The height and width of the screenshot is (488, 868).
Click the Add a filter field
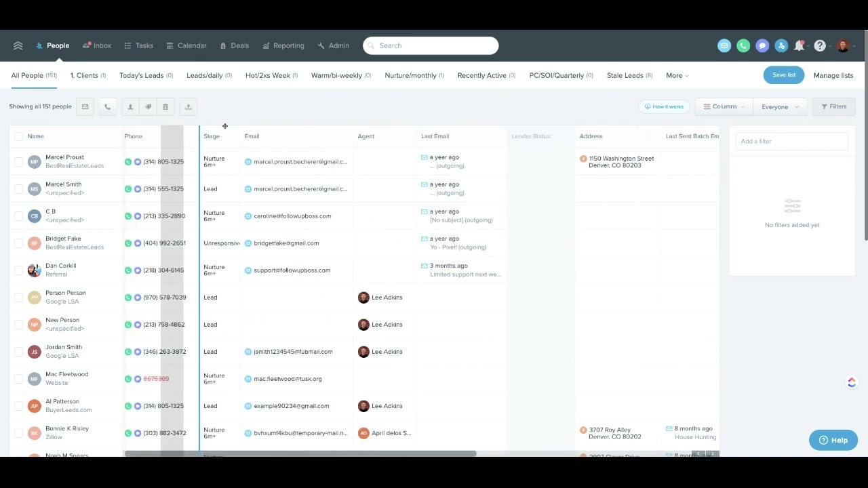792,142
